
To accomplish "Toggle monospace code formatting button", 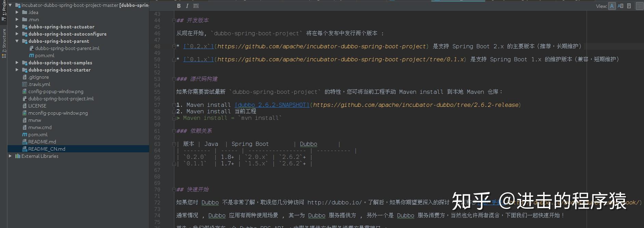I will pyautogui.click(x=196, y=6).
